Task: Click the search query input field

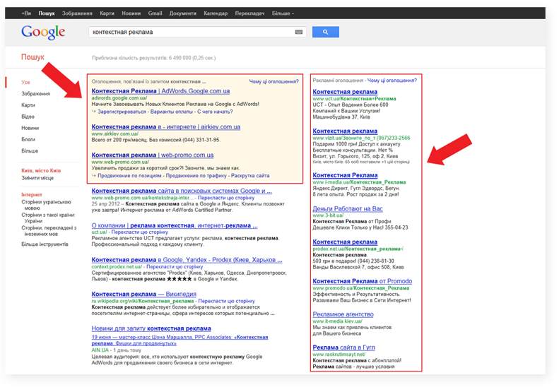Action: (197, 32)
